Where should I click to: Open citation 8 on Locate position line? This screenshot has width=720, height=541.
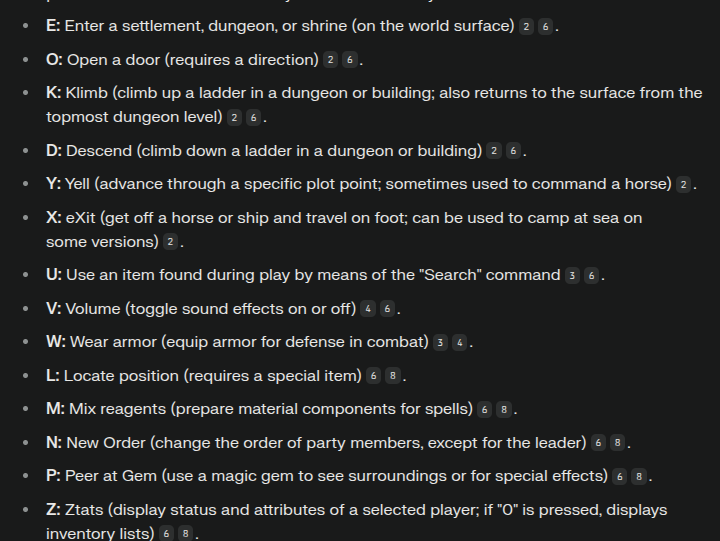393,376
